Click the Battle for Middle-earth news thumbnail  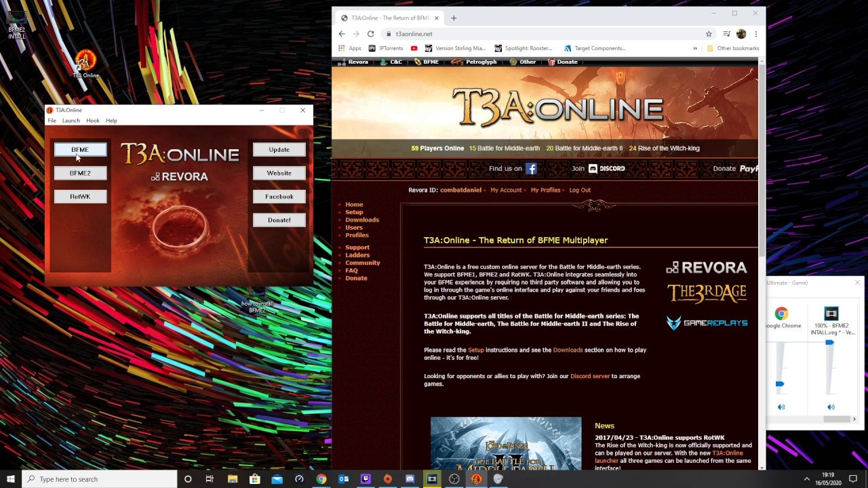(x=506, y=444)
